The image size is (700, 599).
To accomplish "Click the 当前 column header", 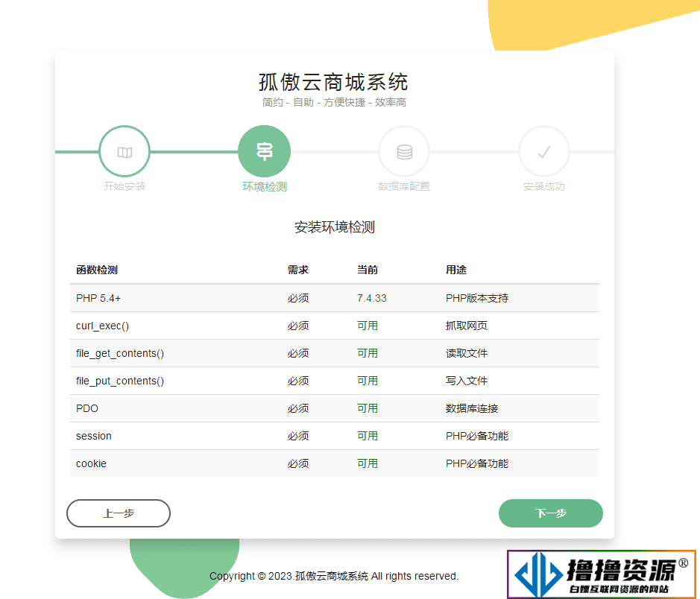I will (368, 270).
